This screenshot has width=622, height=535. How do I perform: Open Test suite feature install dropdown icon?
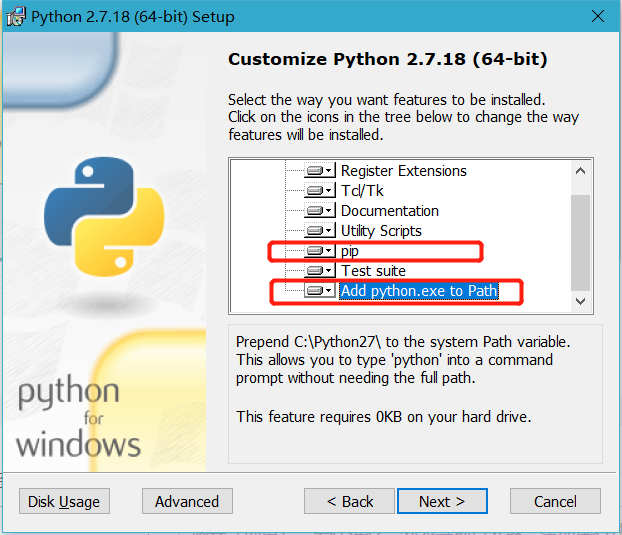320,271
